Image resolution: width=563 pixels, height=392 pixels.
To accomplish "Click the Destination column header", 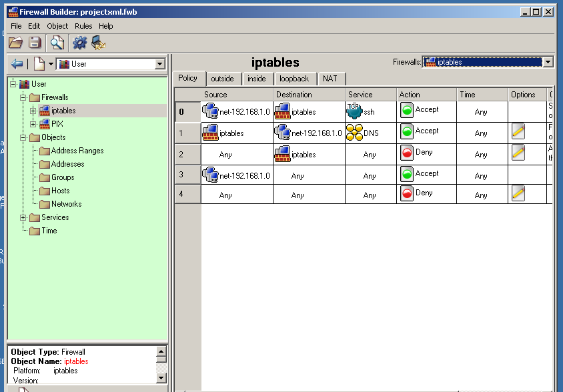I will pos(309,95).
